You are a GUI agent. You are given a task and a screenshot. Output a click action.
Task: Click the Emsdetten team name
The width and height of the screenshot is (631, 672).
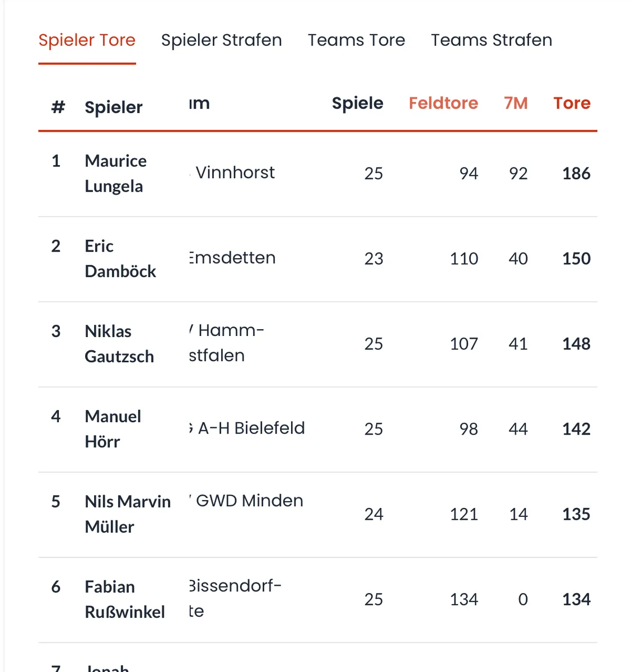[x=233, y=258]
